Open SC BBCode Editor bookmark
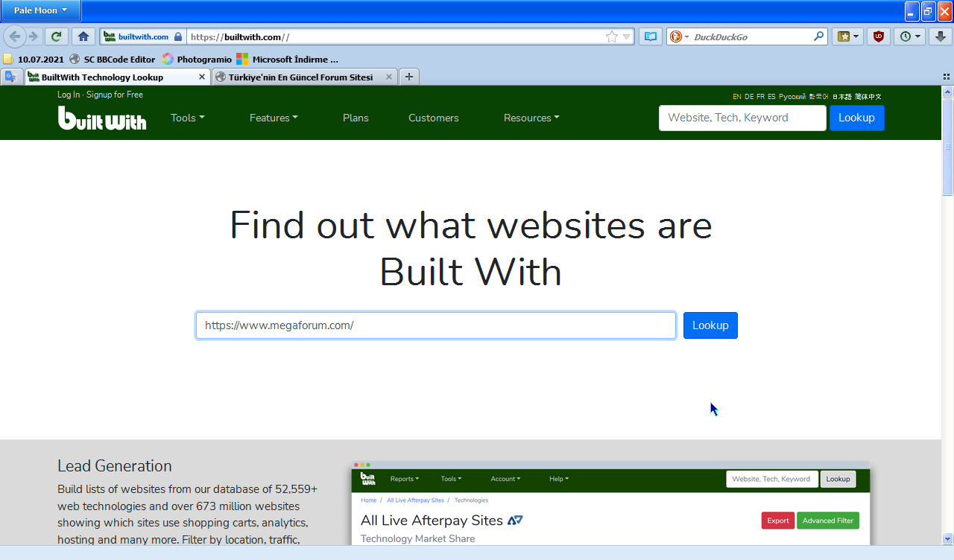 (x=113, y=59)
